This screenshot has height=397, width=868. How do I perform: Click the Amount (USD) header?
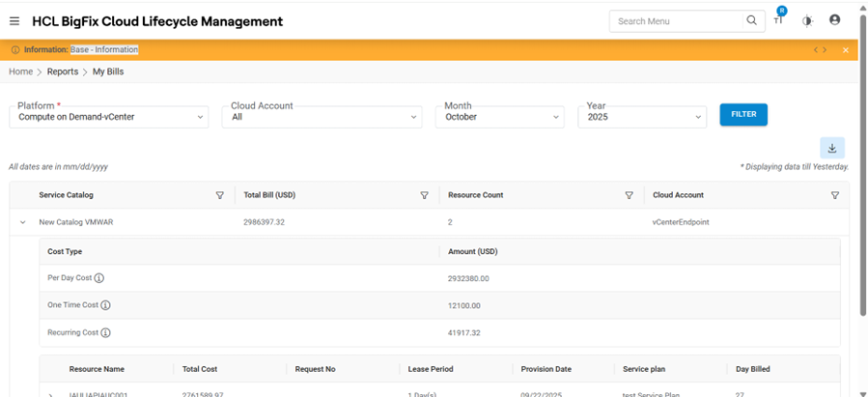pos(473,251)
